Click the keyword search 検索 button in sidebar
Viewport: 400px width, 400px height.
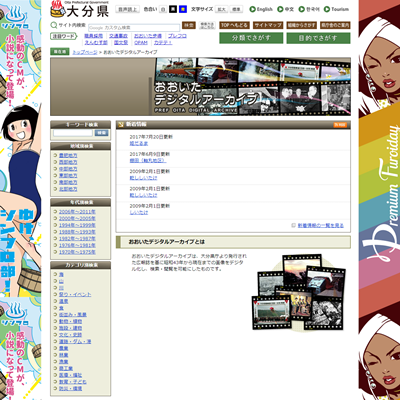tap(101, 133)
